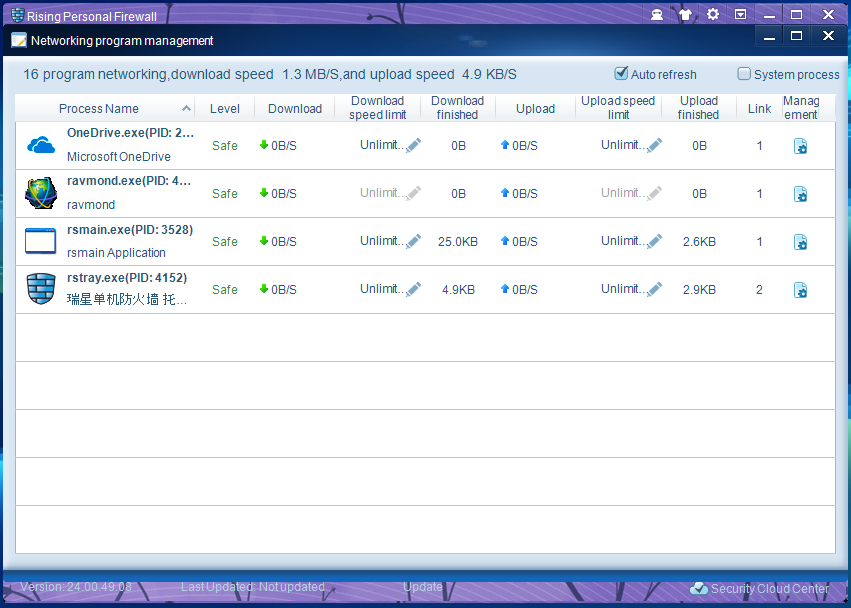Click the OneDrive cloud icon

point(41,145)
